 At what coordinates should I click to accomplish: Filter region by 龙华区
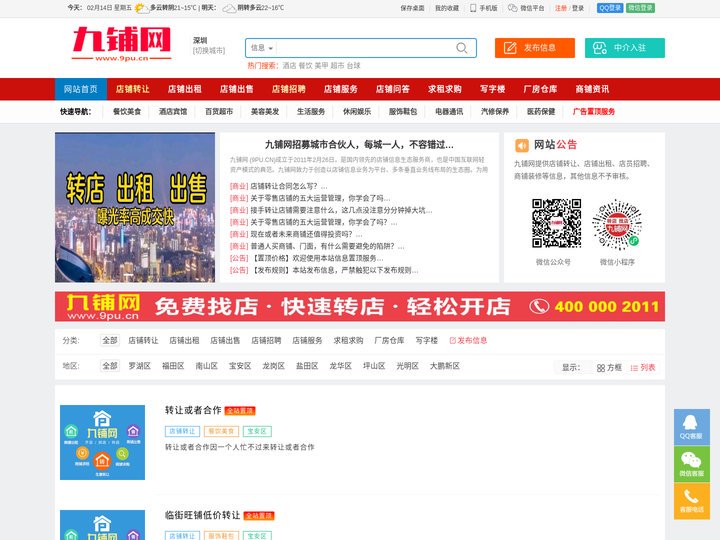pyautogui.click(x=341, y=366)
